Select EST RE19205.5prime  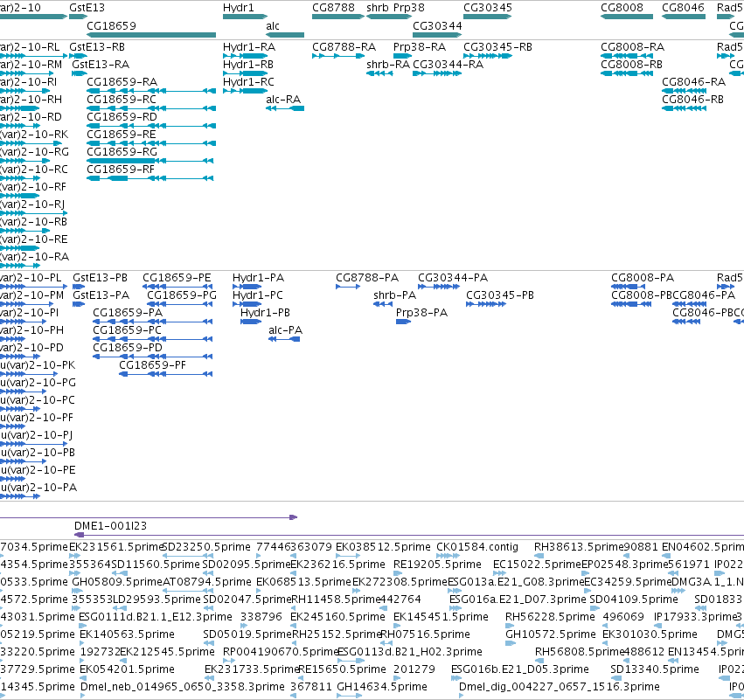click(437, 565)
